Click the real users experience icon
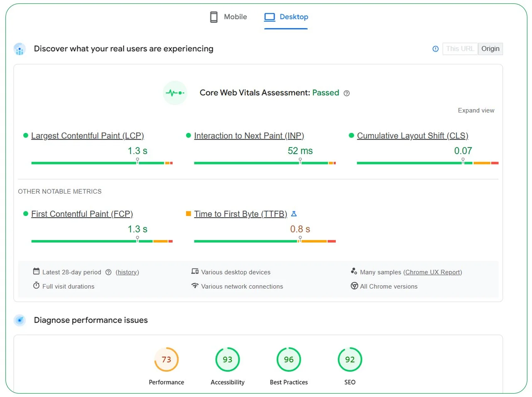Viewport: 532px width, 397px height. coord(20,49)
